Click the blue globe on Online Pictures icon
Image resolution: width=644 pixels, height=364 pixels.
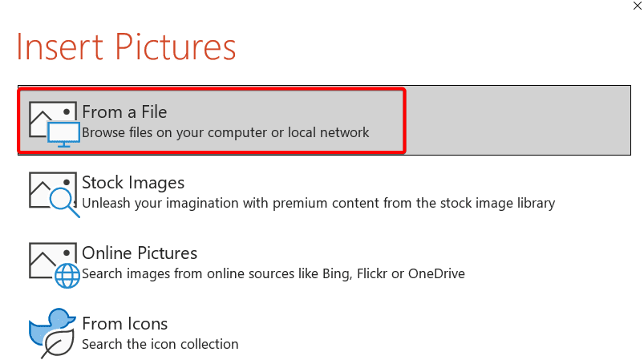pyautogui.click(x=67, y=276)
